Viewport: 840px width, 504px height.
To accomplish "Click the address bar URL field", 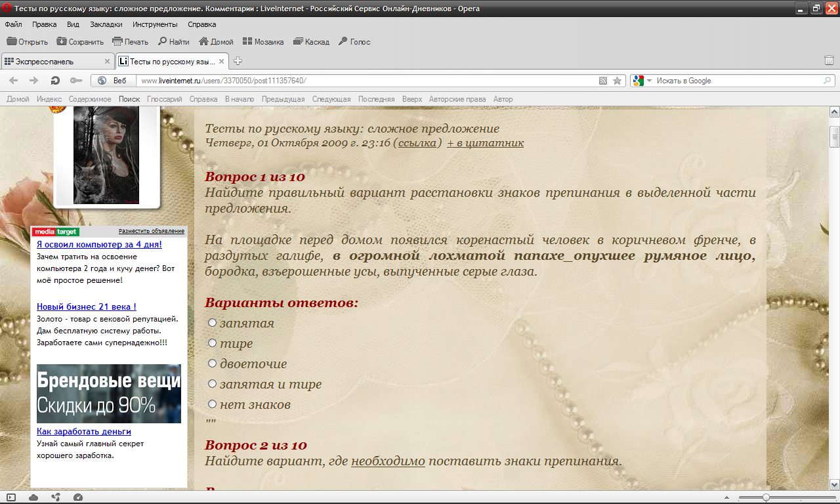I will click(366, 81).
